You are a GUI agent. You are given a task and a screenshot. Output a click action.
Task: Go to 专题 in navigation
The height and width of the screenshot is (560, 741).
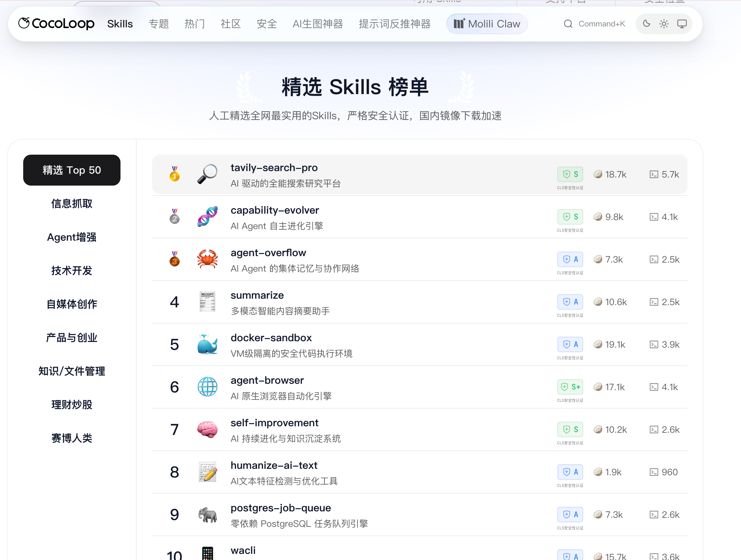coord(159,24)
